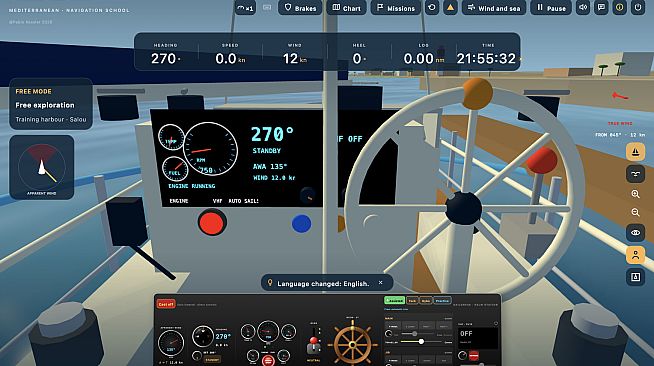Click the OFF display in bottom right panel
The width and height of the screenshot is (654, 366).
tap(478, 338)
